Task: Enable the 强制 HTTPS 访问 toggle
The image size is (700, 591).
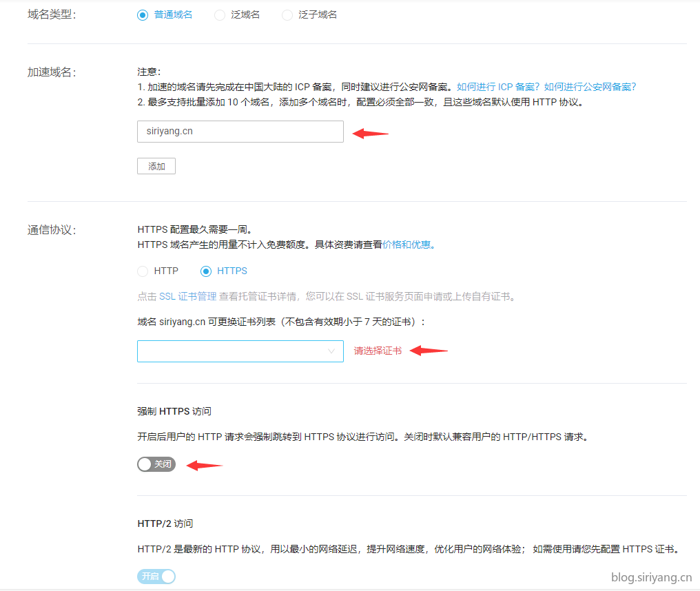Action: [156, 464]
